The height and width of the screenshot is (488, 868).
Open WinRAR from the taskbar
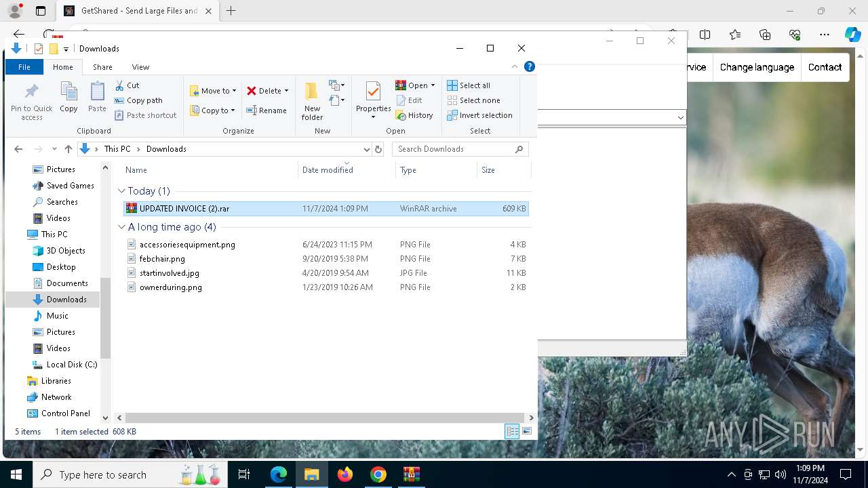[411, 475]
